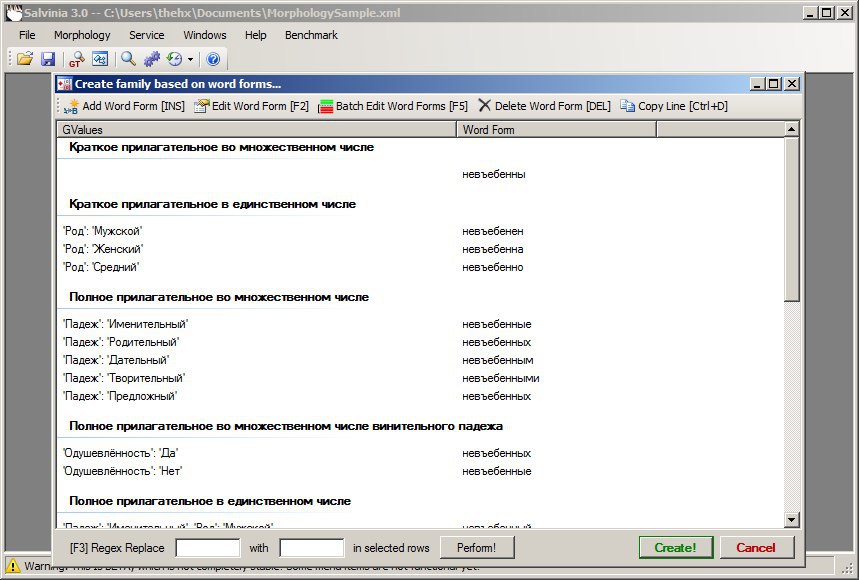859x580 pixels.
Task: Select word form 'невъебенными'
Action: (501, 378)
